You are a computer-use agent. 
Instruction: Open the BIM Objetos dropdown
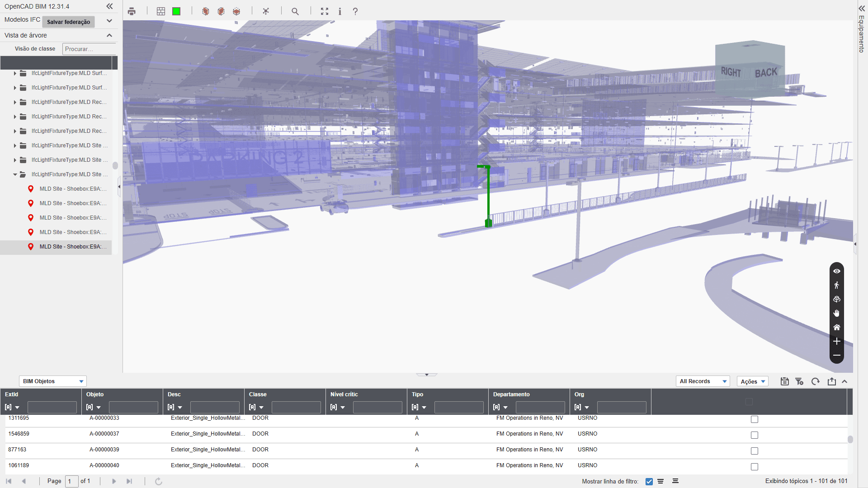53,381
